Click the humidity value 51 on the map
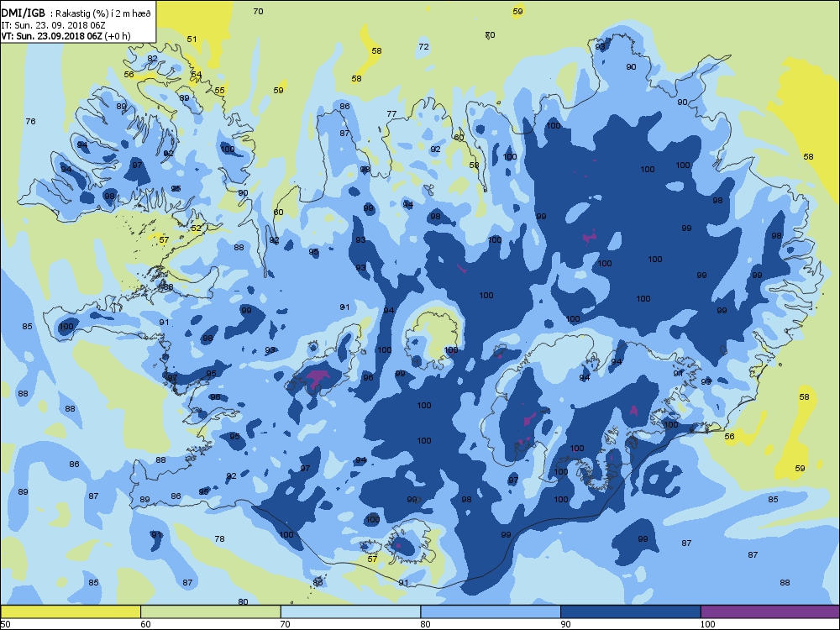 click(x=192, y=39)
